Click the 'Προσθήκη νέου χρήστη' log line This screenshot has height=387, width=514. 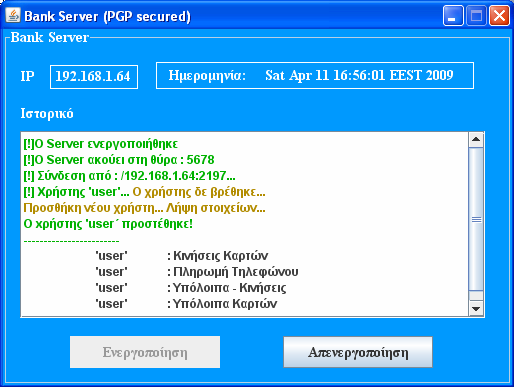click(x=144, y=208)
